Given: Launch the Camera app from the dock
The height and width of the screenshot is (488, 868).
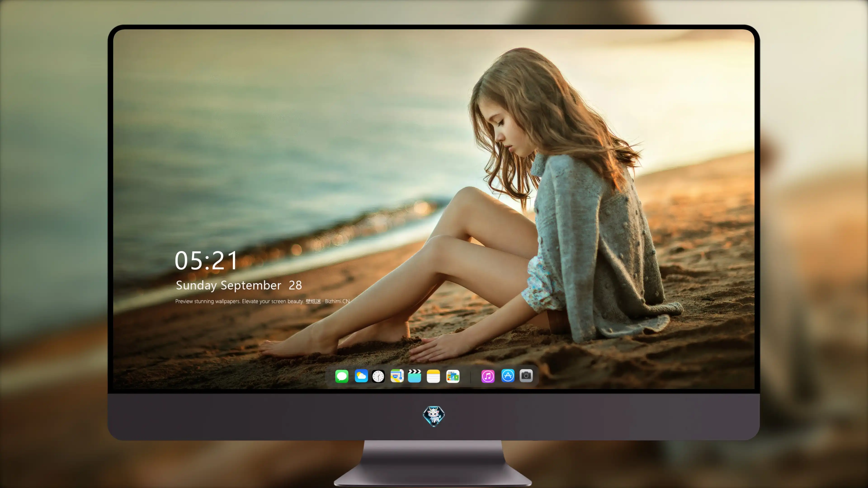Looking at the screenshot, I should 526,376.
